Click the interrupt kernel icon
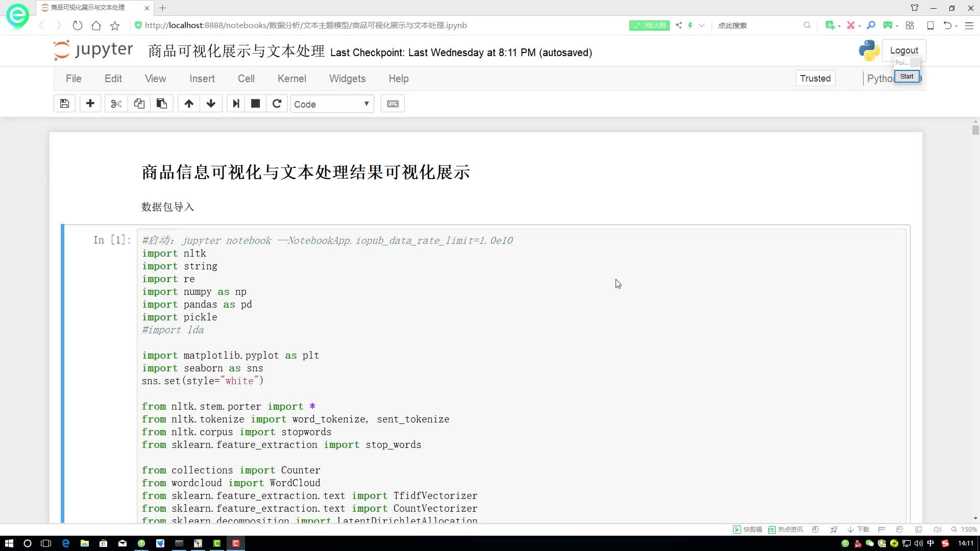The height and width of the screenshot is (551, 980). click(x=256, y=104)
